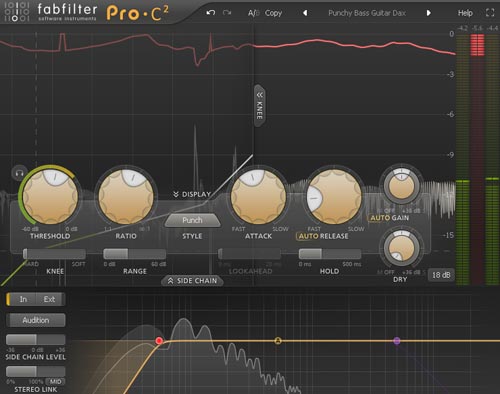Click the Ratio knob
The width and height of the screenshot is (500, 394).
[x=126, y=197]
